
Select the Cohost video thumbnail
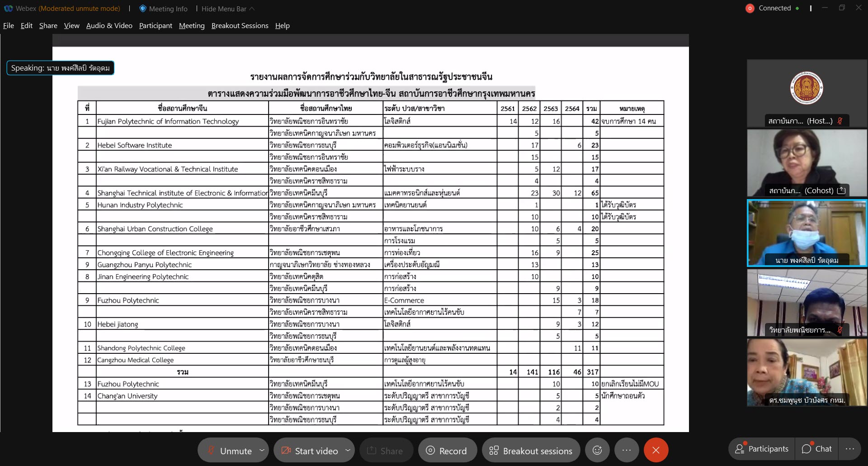coord(807,163)
